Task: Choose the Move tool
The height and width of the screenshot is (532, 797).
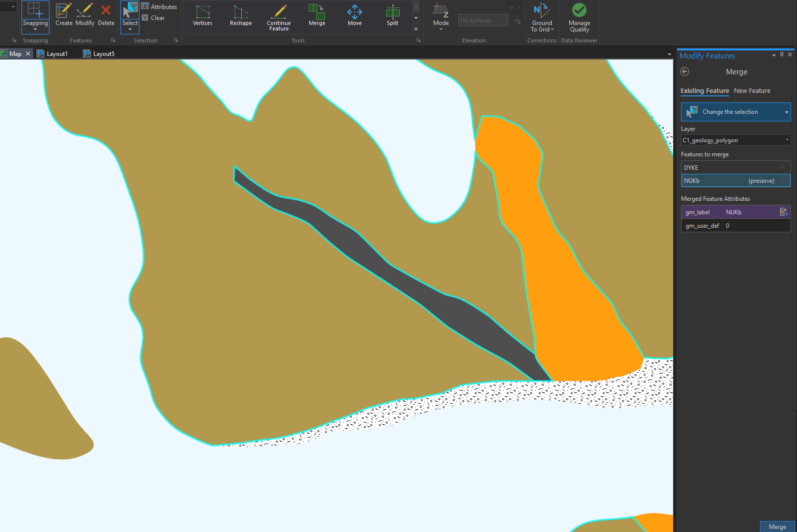Action: [355, 16]
